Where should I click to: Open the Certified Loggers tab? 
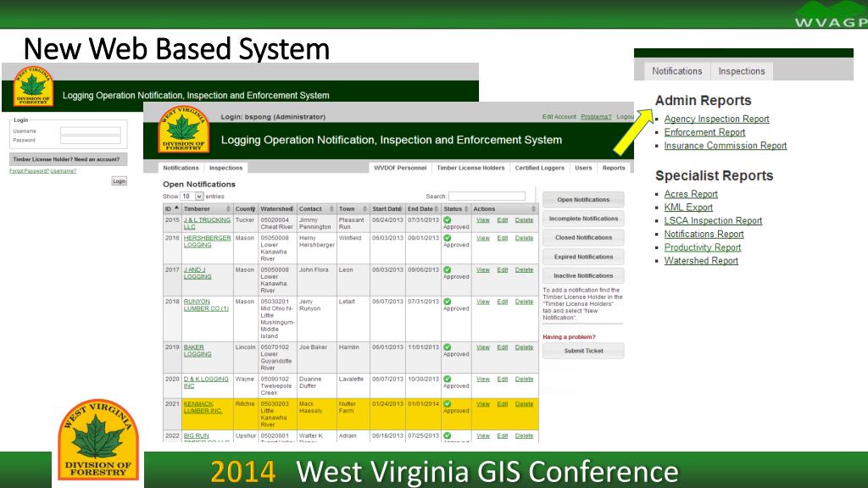tap(539, 168)
